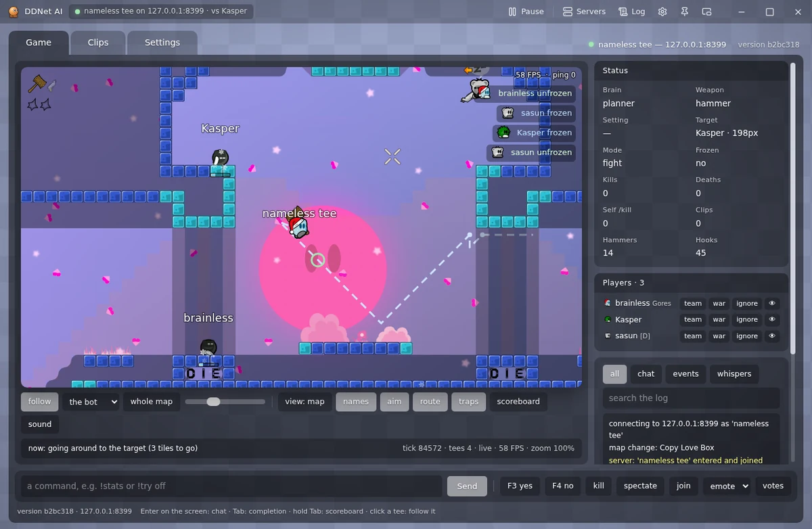Ignore player Kasper
This screenshot has width=812, height=529.
[x=747, y=319]
